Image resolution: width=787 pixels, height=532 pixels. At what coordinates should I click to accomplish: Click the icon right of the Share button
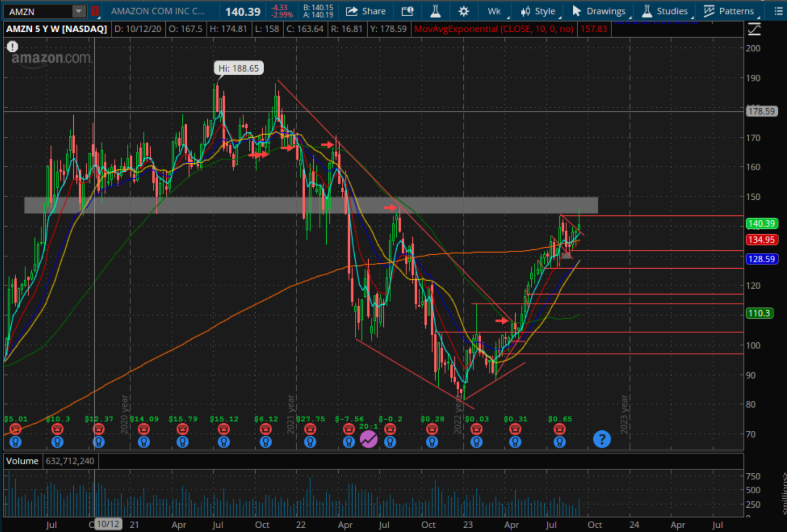coord(407,11)
